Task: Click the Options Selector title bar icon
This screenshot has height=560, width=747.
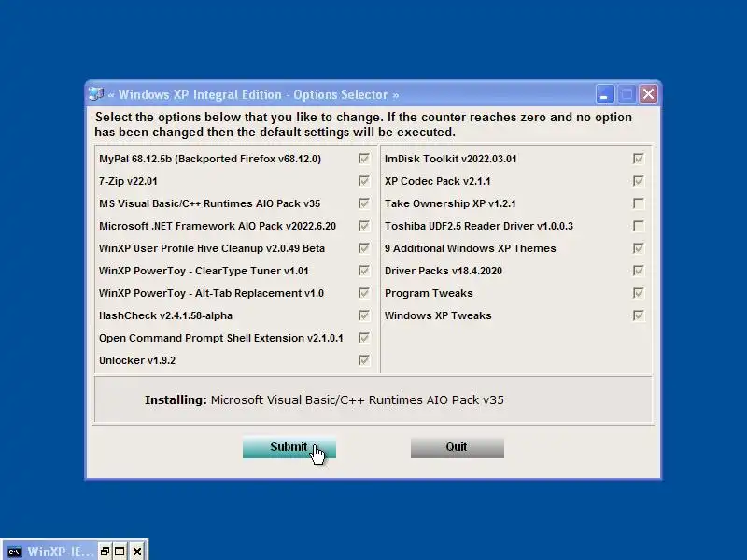Action: (x=96, y=94)
